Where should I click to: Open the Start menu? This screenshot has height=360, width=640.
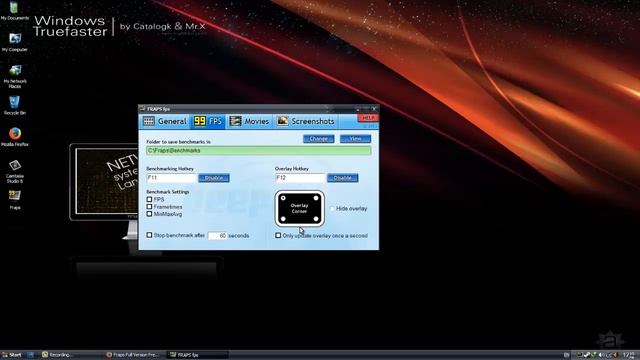12,355
